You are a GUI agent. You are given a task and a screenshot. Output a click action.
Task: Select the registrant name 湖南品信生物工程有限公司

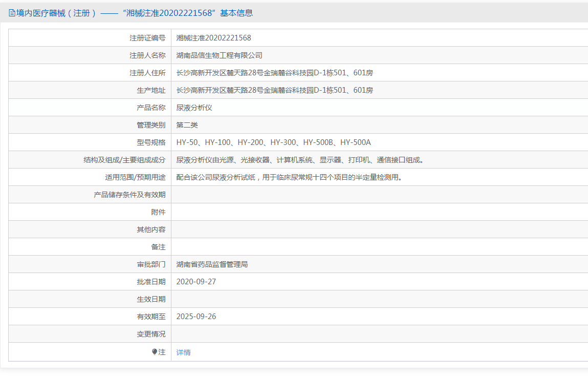219,55
